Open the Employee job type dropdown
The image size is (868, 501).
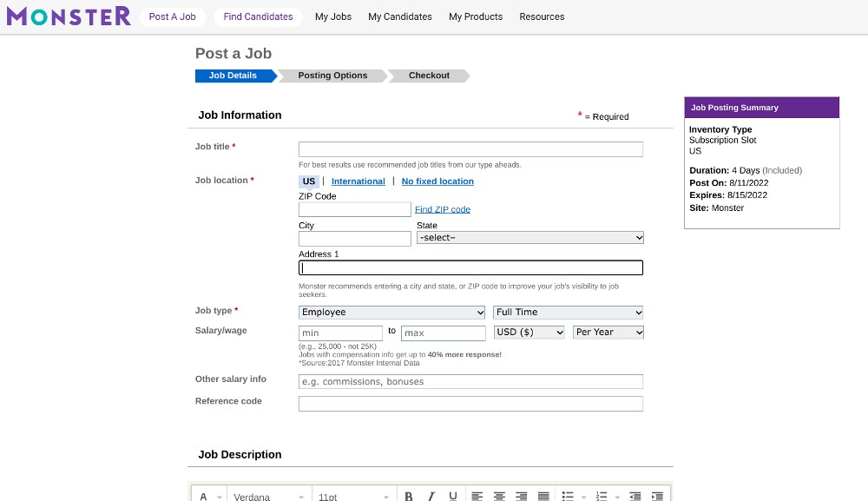click(x=392, y=313)
